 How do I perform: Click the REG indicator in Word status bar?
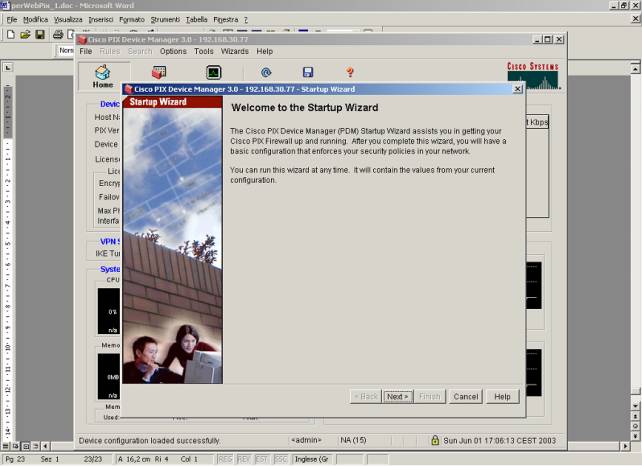click(225, 459)
